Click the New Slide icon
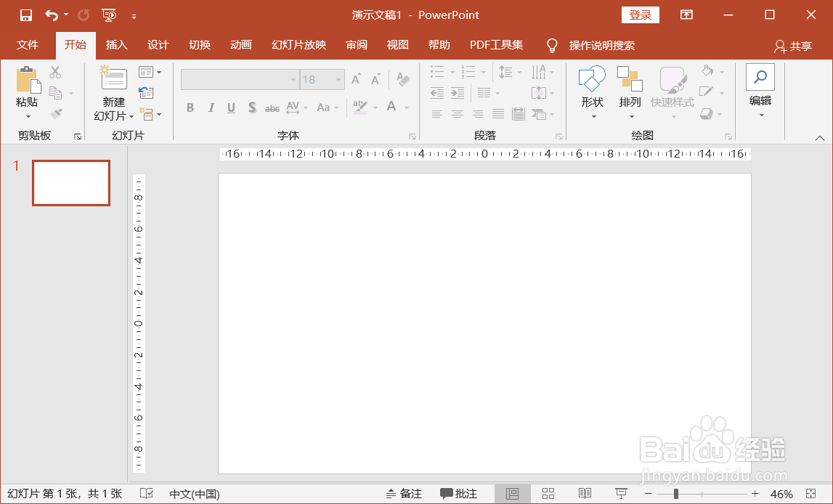833x504 pixels. tap(114, 78)
